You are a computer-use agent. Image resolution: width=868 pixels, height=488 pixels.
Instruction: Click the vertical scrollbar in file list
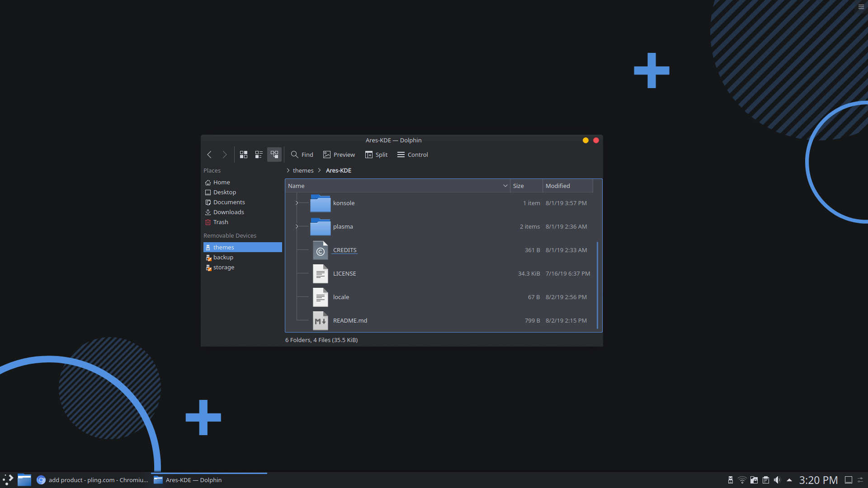597,285
